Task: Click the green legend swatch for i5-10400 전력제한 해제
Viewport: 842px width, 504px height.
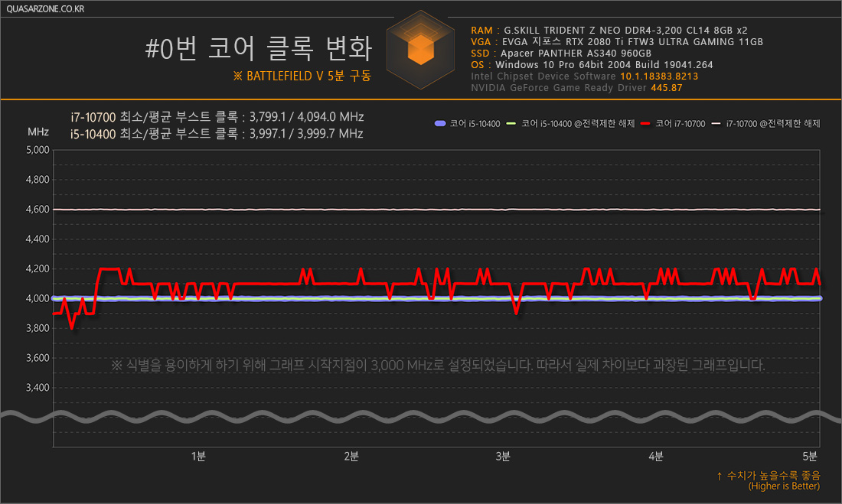Action: pos(511,123)
